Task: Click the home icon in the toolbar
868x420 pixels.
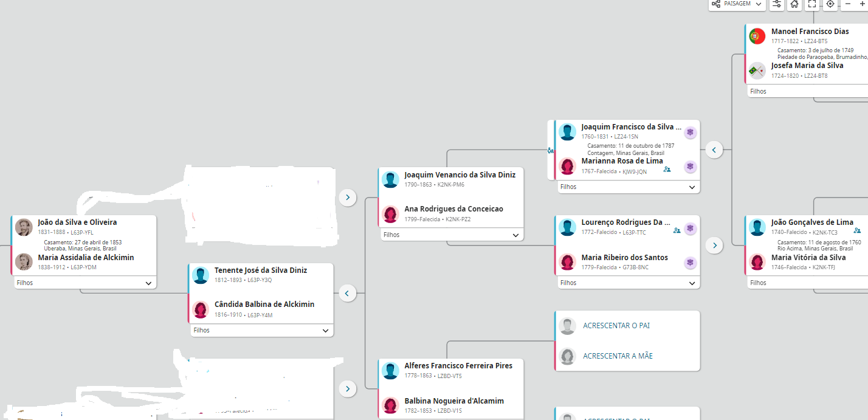Action: [x=794, y=4]
